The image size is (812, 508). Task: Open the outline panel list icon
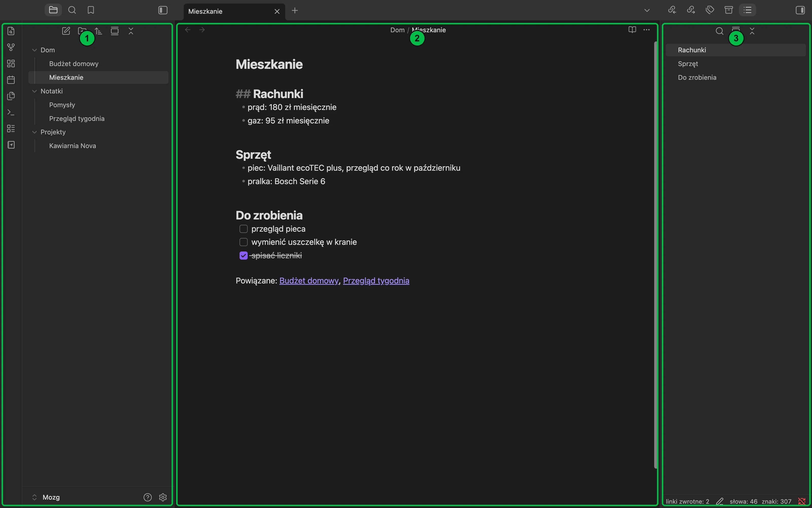(x=748, y=10)
